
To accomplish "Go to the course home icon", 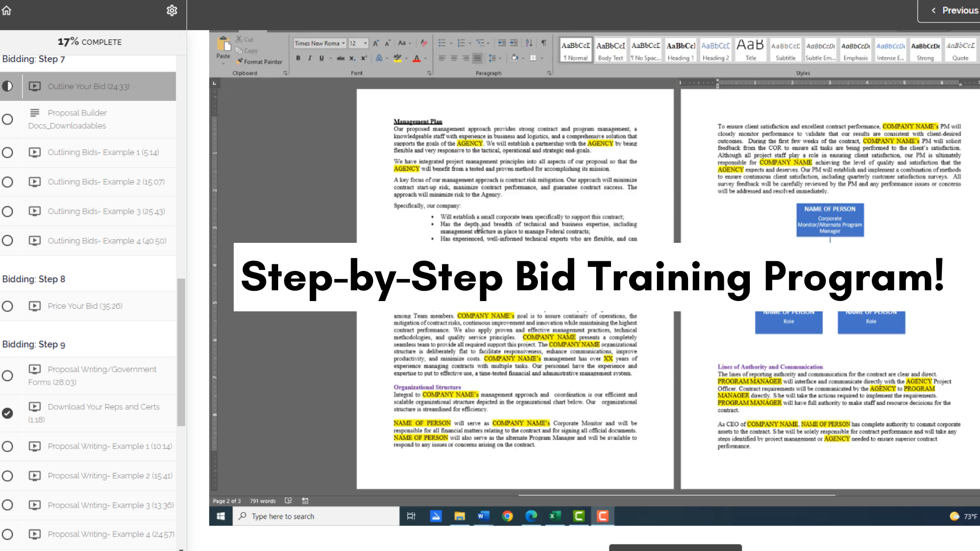I will pyautogui.click(x=7, y=10).
